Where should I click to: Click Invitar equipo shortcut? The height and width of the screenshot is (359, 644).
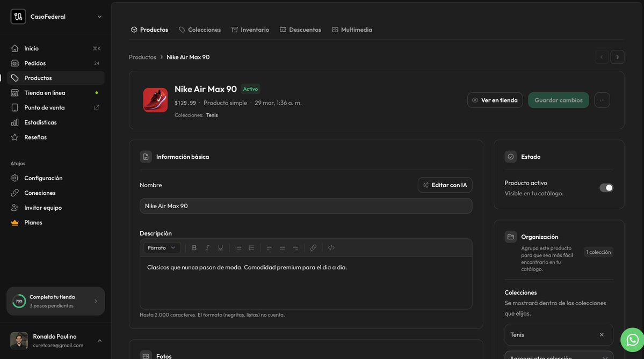pos(55,208)
